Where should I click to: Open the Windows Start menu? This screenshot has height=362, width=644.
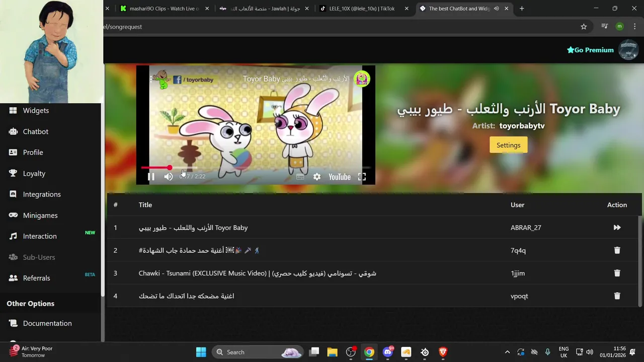point(201,352)
